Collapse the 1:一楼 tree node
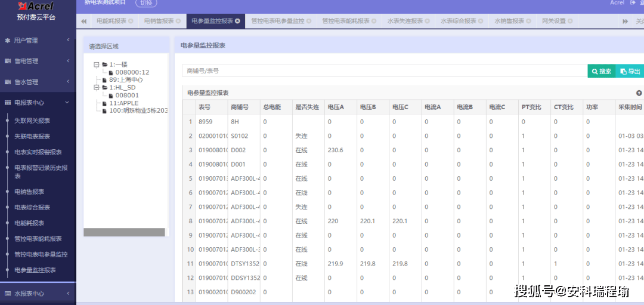The width and height of the screenshot is (644, 305). (x=97, y=64)
